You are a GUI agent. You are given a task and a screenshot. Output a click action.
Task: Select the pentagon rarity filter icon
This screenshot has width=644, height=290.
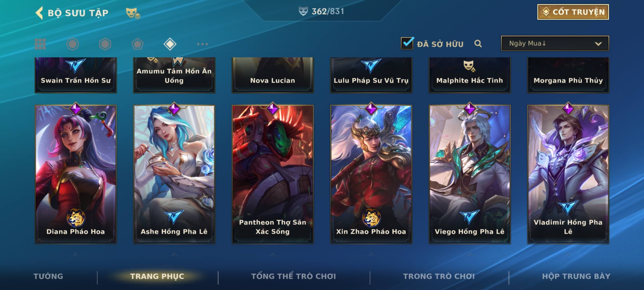click(137, 44)
